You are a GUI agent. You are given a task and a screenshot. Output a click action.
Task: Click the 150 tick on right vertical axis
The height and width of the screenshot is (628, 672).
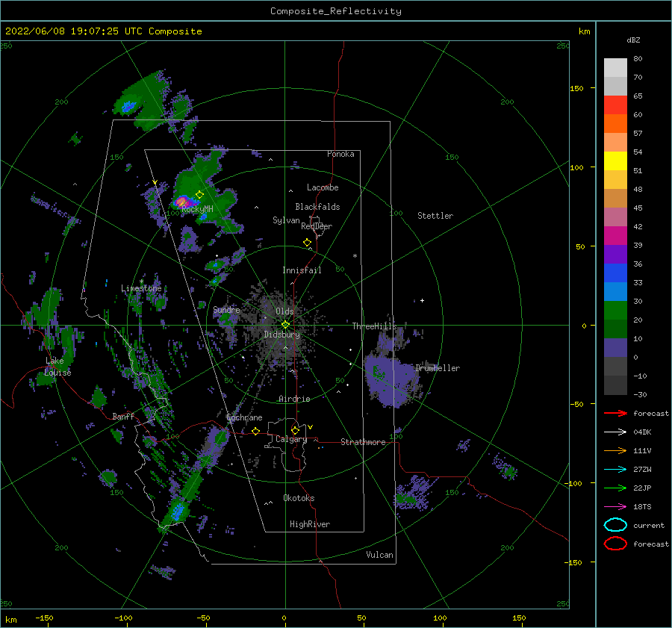point(576,88)
